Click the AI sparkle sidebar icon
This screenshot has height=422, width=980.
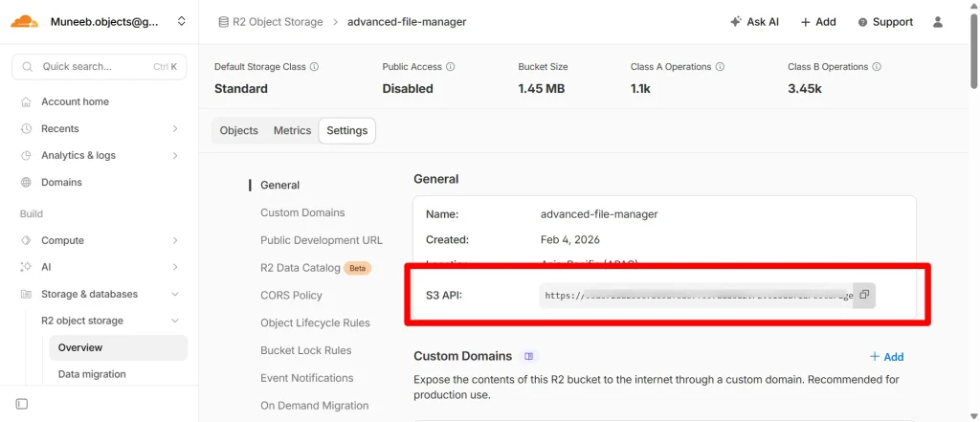(26, 267)
